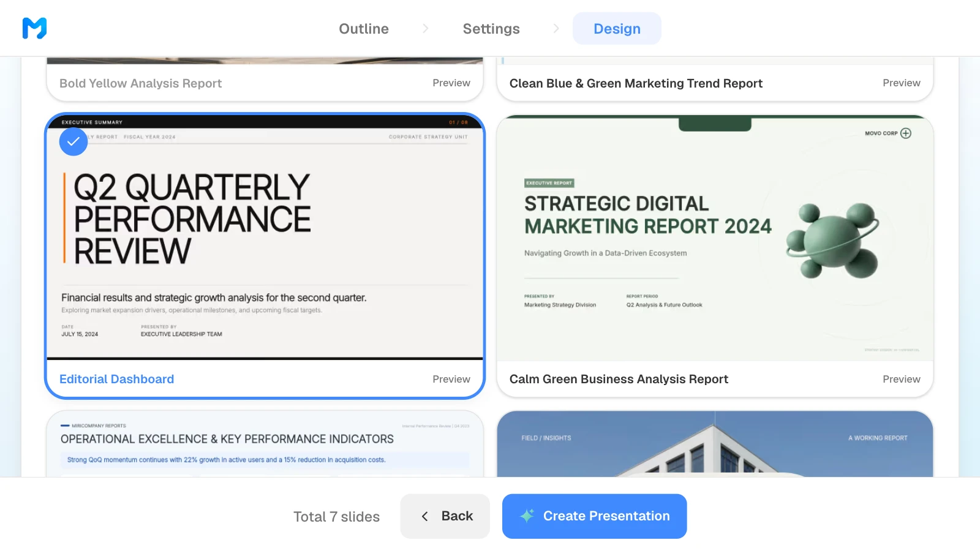
Task: Go to the Outline step
Action: (x=364, y=29)
